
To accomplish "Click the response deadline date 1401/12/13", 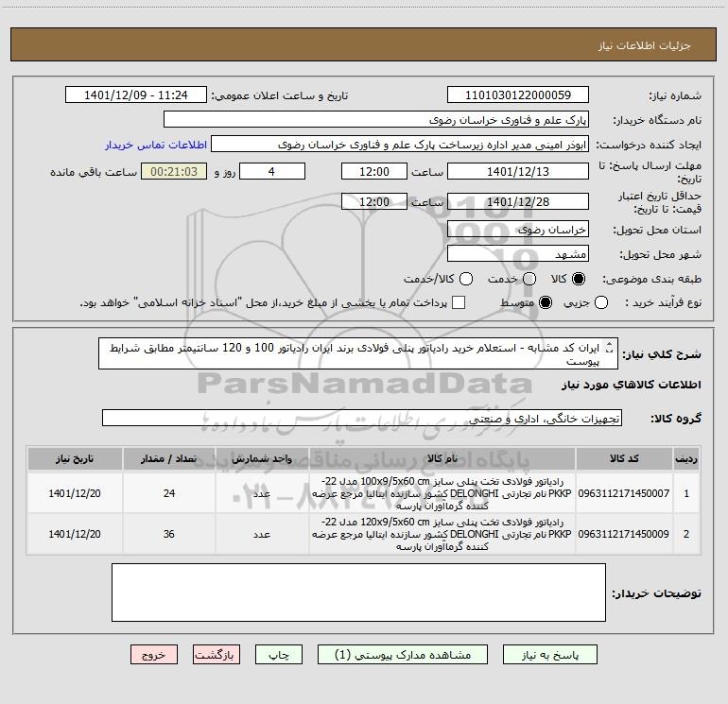I will 518,171.
